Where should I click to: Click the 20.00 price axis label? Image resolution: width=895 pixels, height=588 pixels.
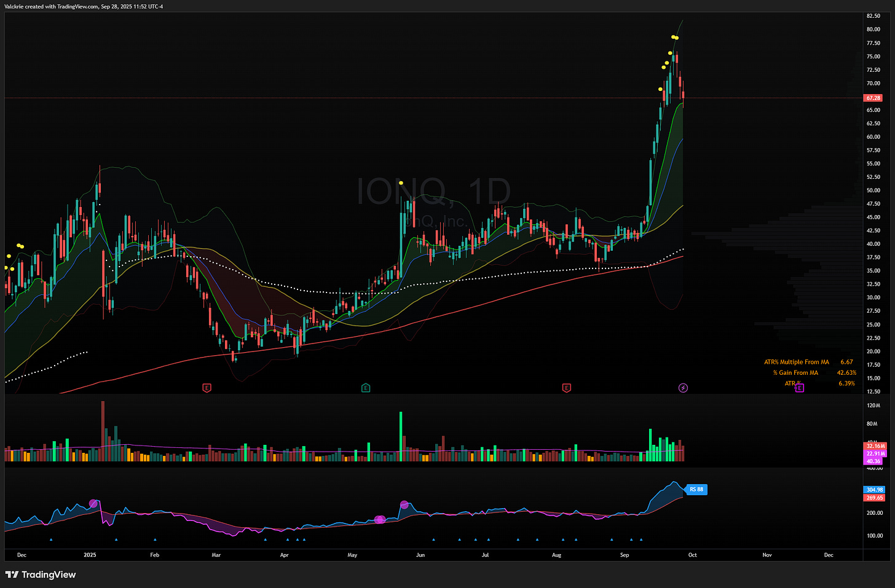pyautogui.click(x=873, y=351)
